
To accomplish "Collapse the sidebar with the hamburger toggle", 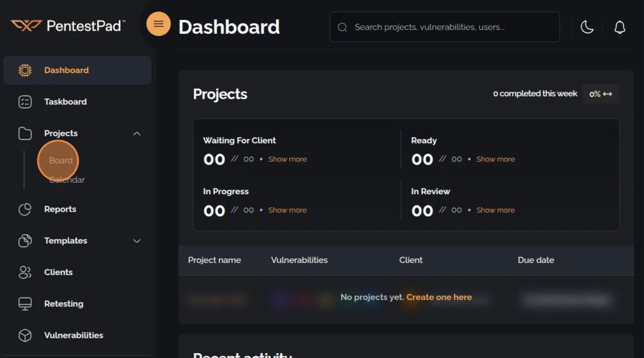I will (158, 24).
